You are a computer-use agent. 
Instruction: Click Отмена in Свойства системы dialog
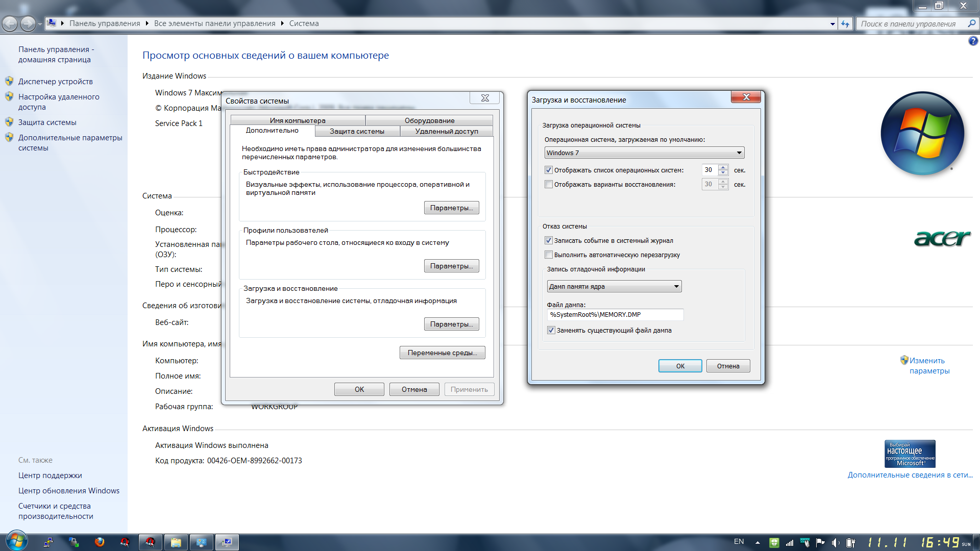click(x=414, y=389)
